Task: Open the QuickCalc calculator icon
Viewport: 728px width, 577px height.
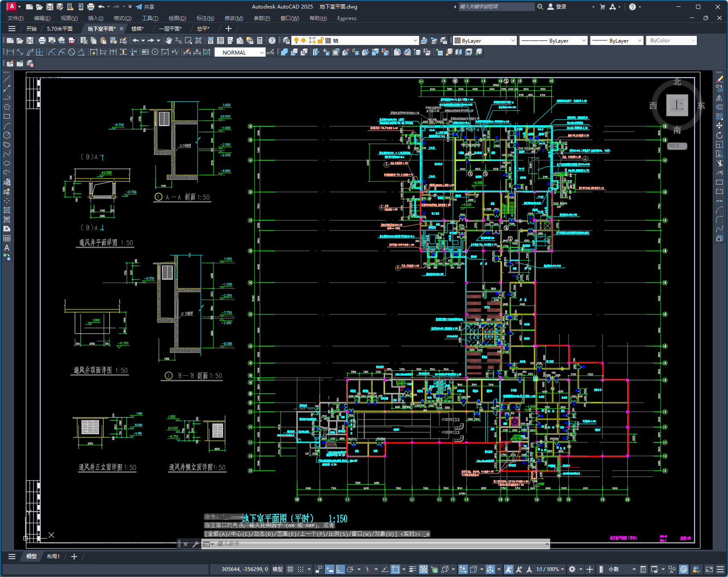Action: [260, 40]
